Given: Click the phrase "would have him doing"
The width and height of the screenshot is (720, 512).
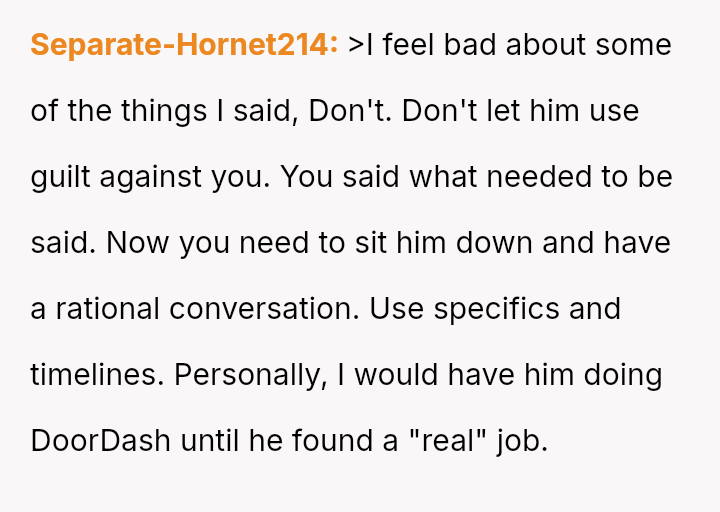Looking at the screenshot, I should [508, 375].
